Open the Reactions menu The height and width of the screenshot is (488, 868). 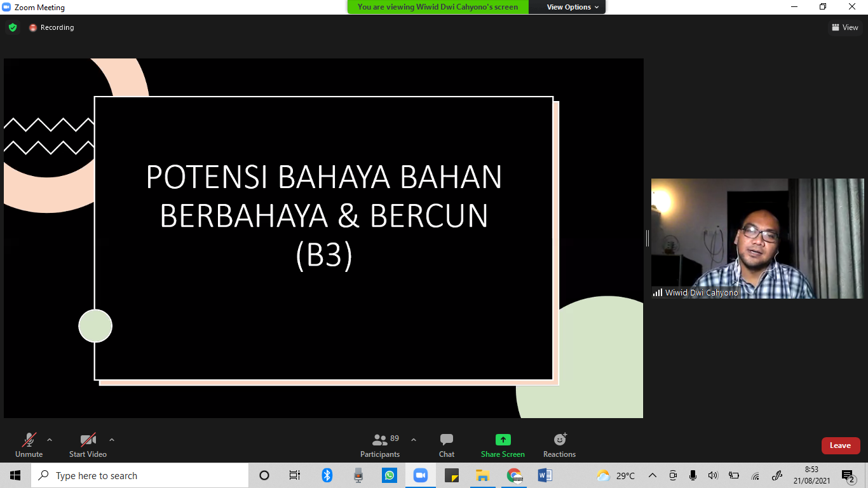pyautogui.click(x=559, y=445)
